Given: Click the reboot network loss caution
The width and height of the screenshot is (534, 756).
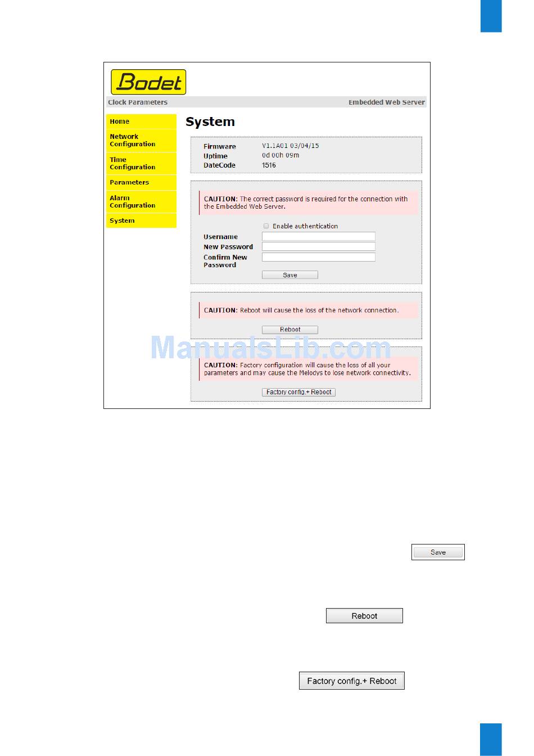Looking at the screenshot, I should (309, 310).
